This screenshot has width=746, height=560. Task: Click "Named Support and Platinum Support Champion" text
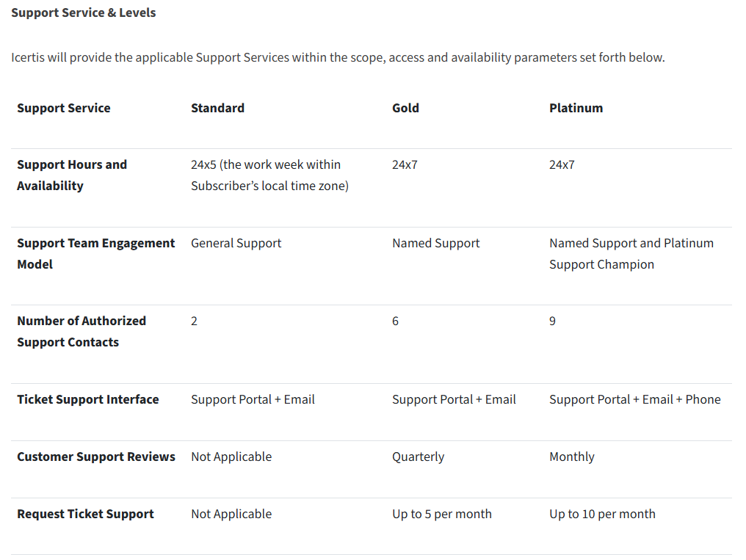coord(631,253)
